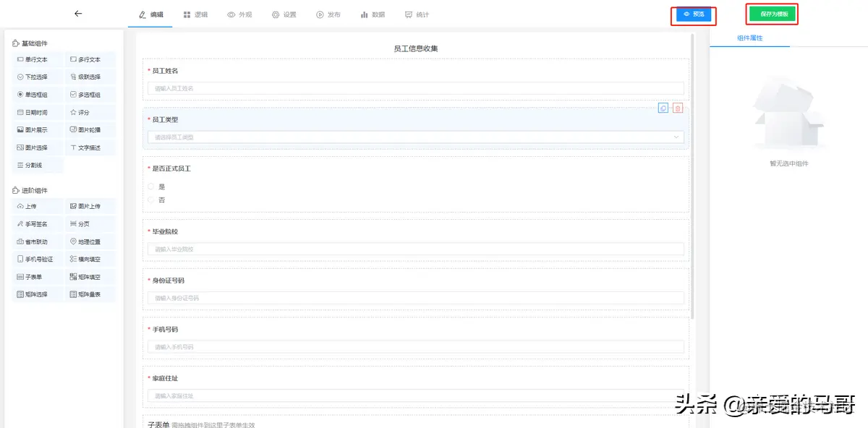Select the 矩阵量表 component
868x428 pixels.
click(x=90, y=294)
